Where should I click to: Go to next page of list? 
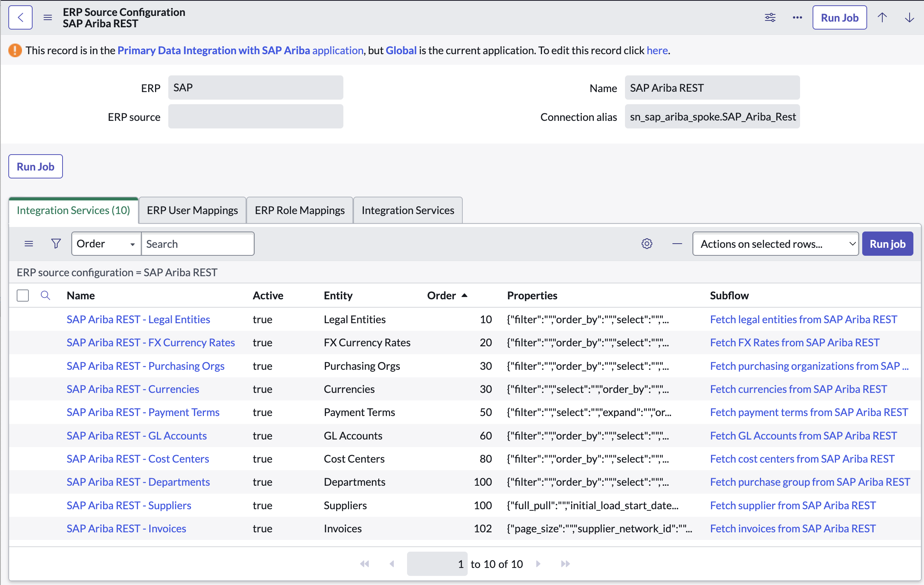tap(538, 563)
